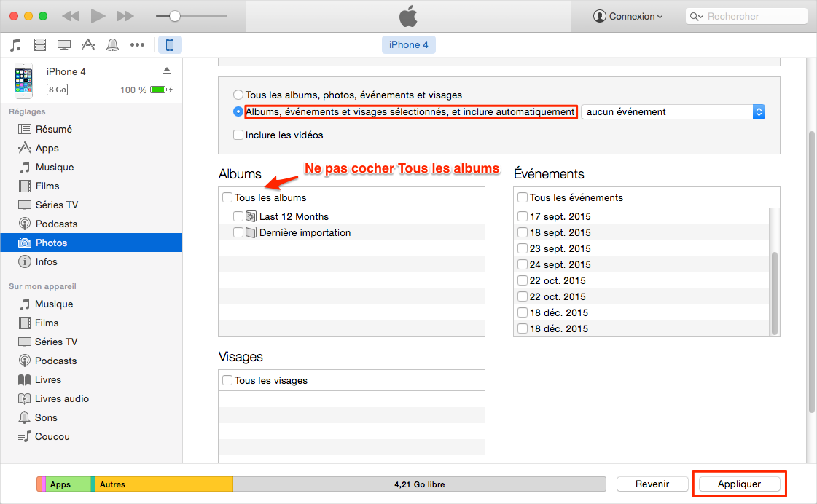Check the 18 sept. 2015 event
The height and width of the screenshot is (504, 817).
pos(523,232)
